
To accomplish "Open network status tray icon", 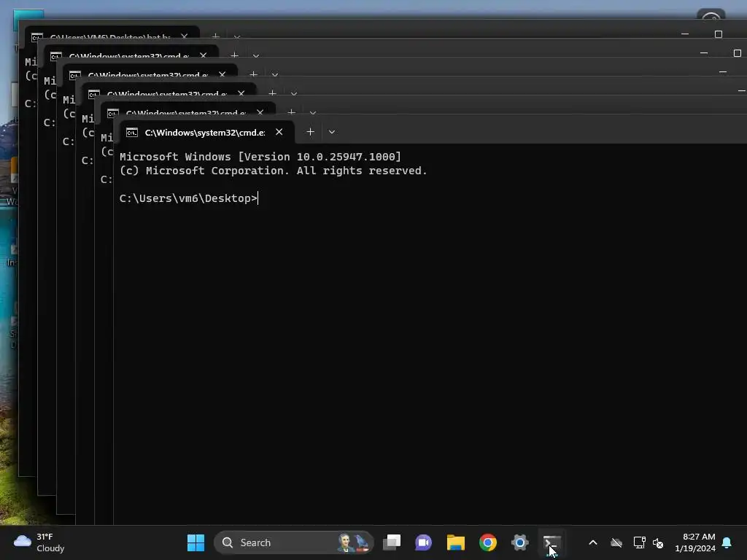I will (x=639, y=542).
